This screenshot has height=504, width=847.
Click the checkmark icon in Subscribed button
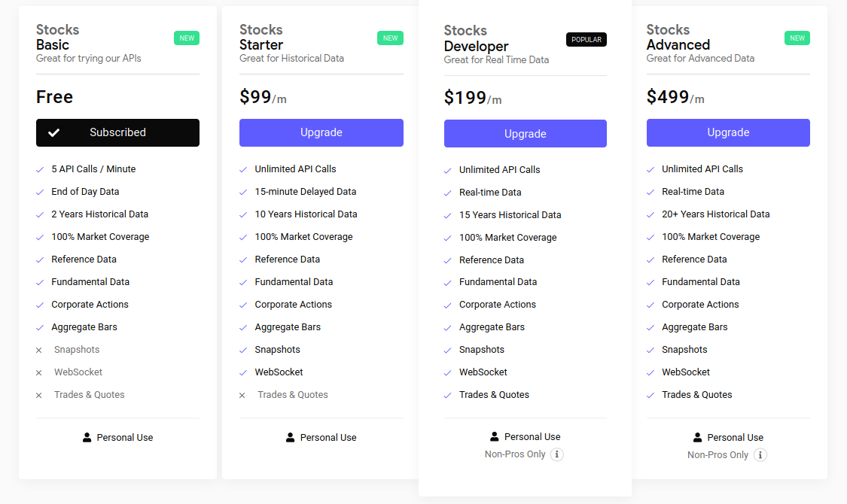[53, 133]
